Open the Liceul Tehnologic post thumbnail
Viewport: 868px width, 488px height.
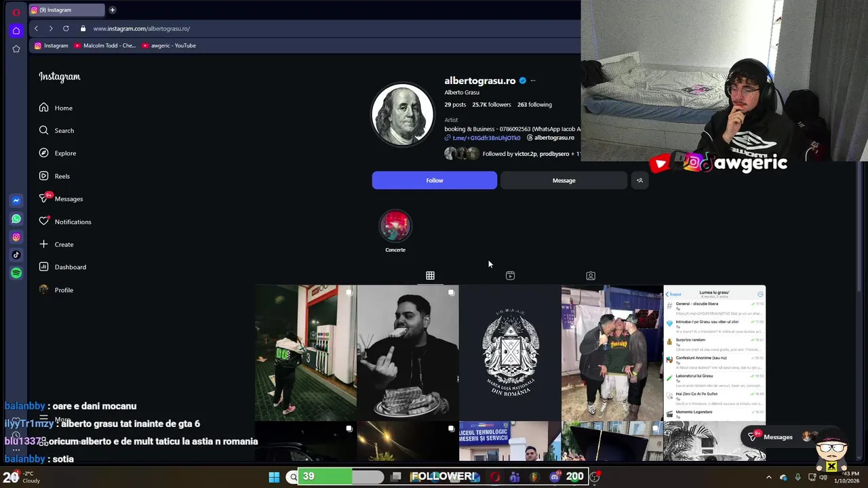(510, 441)
